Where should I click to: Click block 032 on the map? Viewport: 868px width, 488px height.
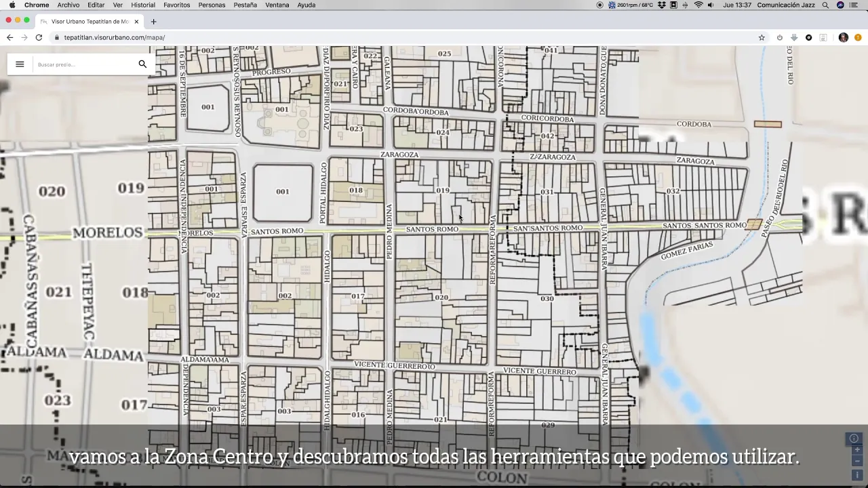point(673,191)
